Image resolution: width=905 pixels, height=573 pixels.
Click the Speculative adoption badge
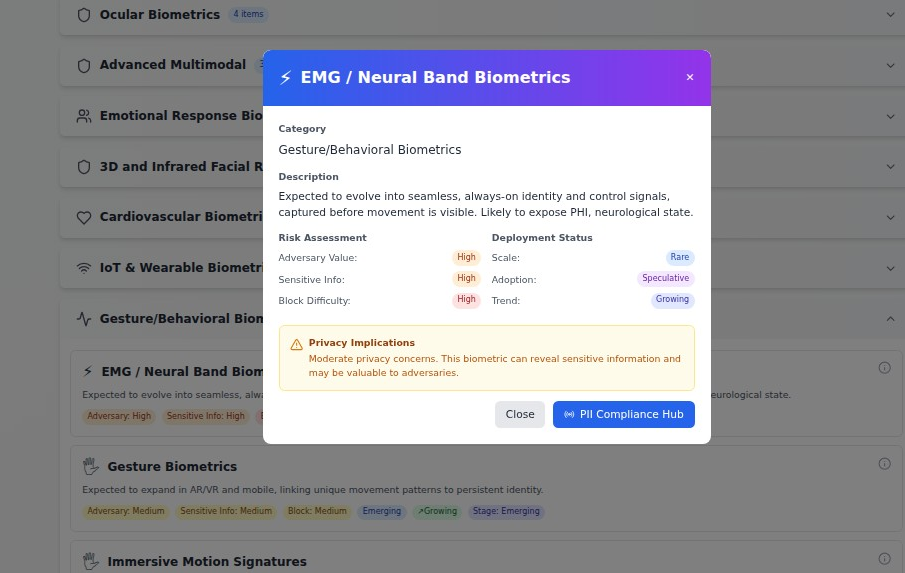[x=665, y=279]
